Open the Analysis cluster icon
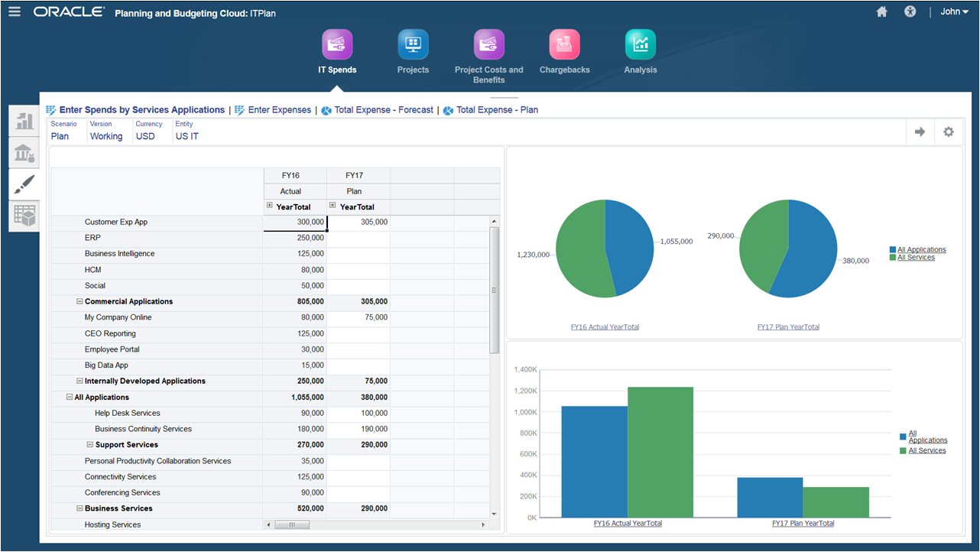This screenshot has width=980, height=552. point(640,44)
